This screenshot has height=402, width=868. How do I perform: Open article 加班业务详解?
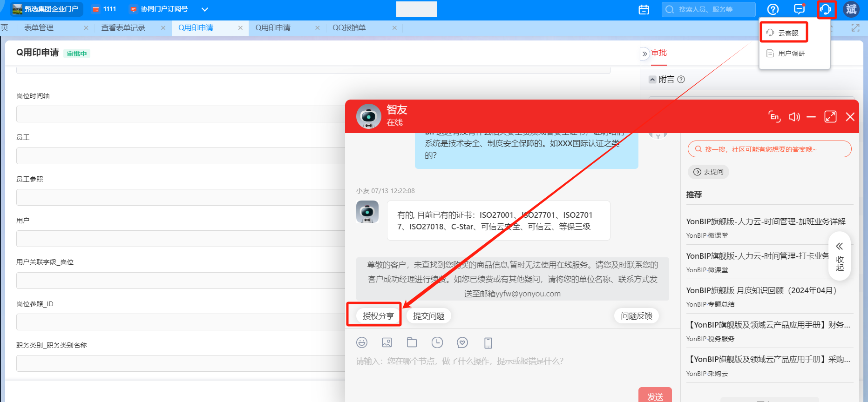(x=766, y=221)
